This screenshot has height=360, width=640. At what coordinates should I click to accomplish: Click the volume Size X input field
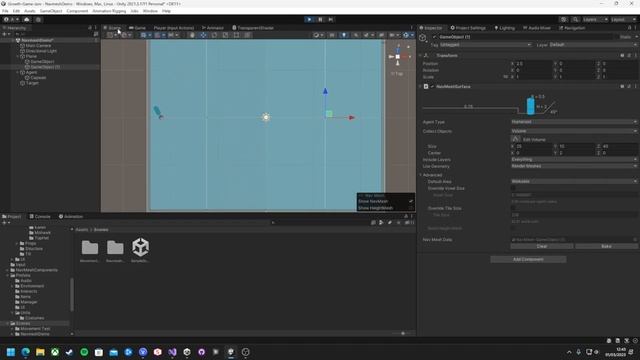pyautogui.click(x=534, y=146)
